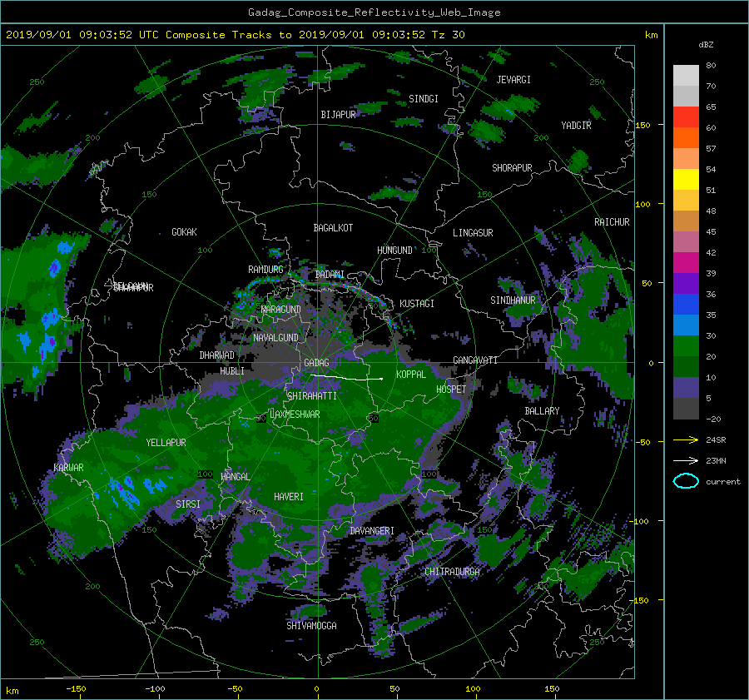This screenshot has height=700, width=749.
Task: Click the BAGALKOT city label
Action: [333, 228]
